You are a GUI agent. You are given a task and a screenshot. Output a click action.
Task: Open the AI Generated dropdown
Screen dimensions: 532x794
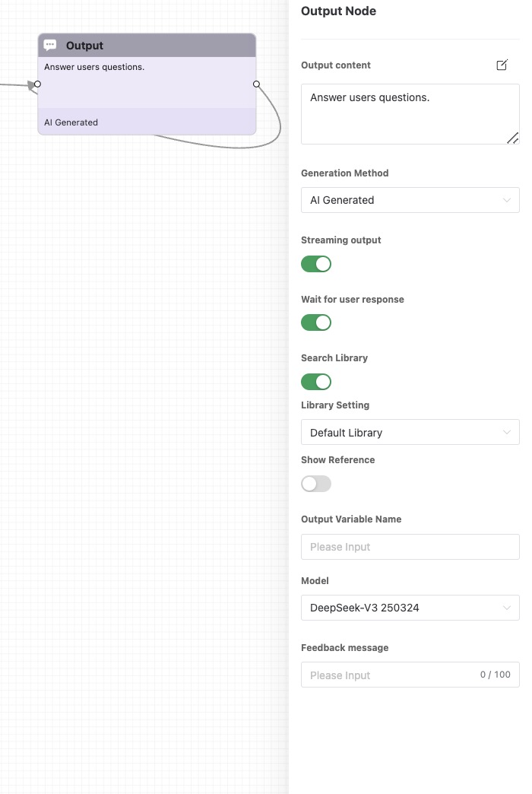coord(410,200)
